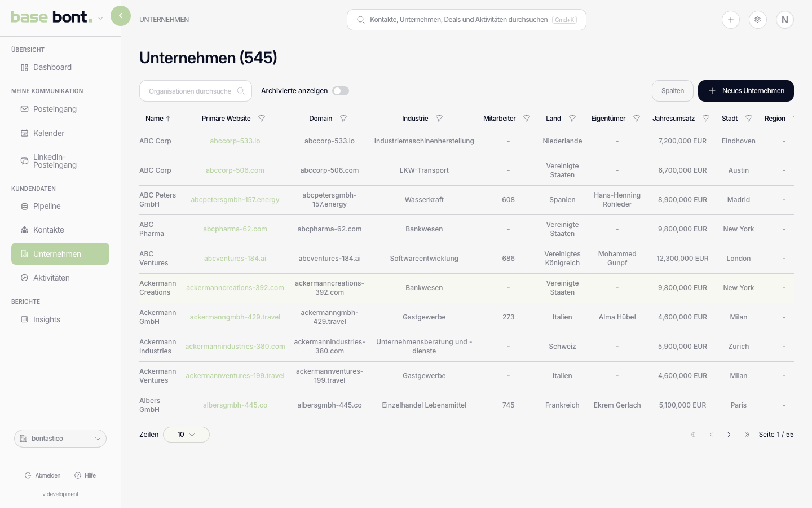Click the Kalender icon in sidebar
812x508 pixels.
[x=24, y=133]
